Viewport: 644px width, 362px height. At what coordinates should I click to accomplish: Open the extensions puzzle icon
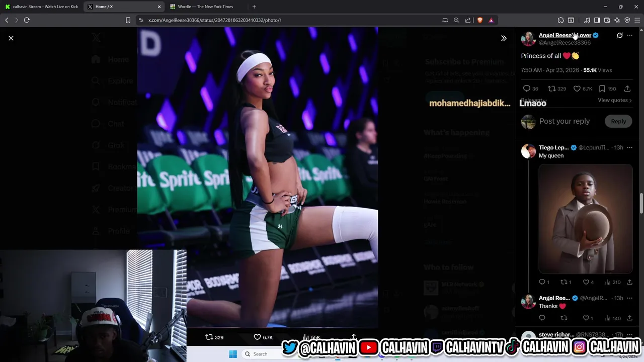tap(561, 20)
